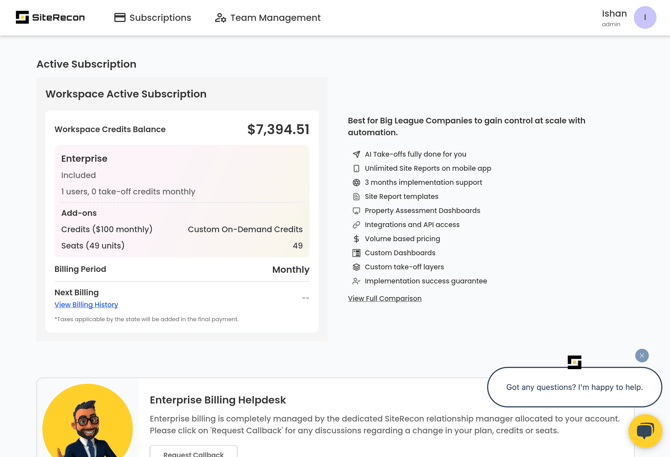
Task: Open the View Billing History link
Action: pyautogui.click(x=86, y=305)
